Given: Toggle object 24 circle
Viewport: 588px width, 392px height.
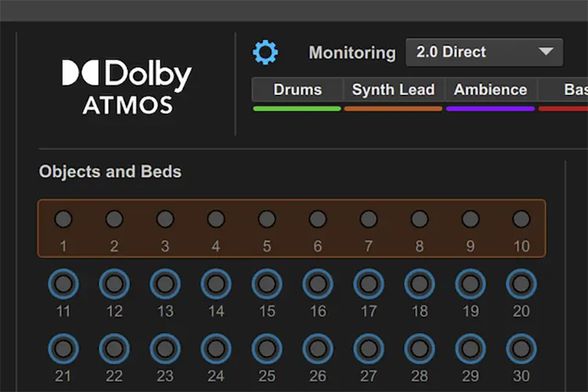Looking at the screenshot, I should click(x=216, y=349).
